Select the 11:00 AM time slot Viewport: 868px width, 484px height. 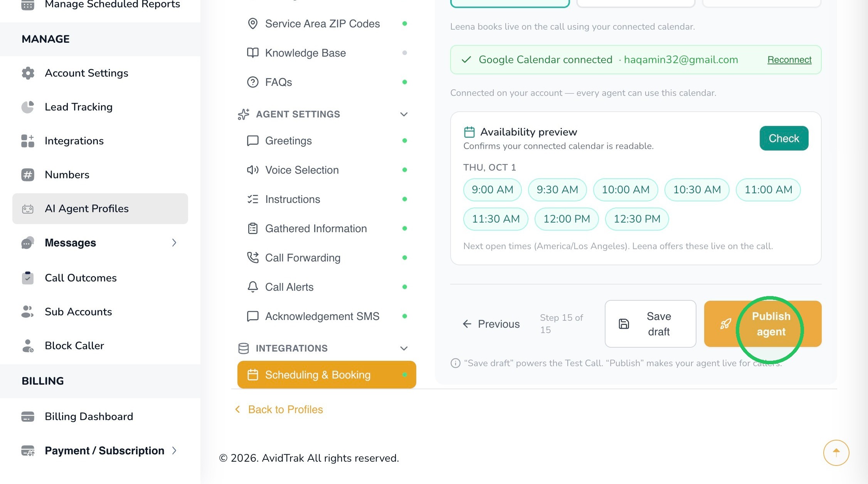[x=768, y=190]
